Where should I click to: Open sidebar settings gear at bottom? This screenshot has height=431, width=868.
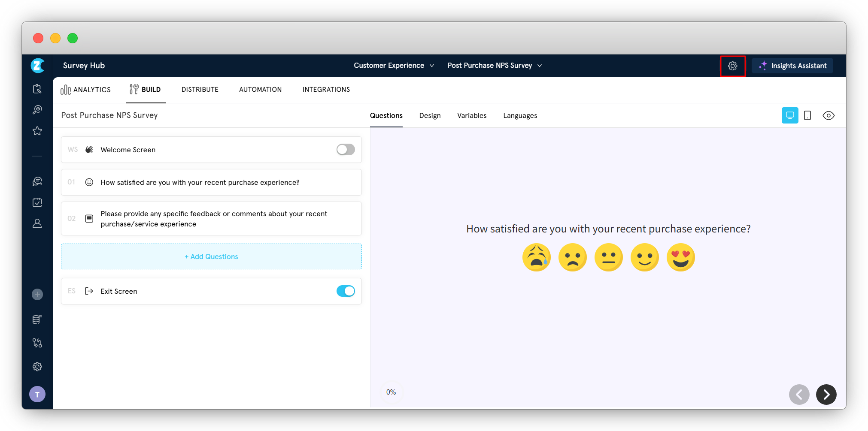tap(37, 367)
